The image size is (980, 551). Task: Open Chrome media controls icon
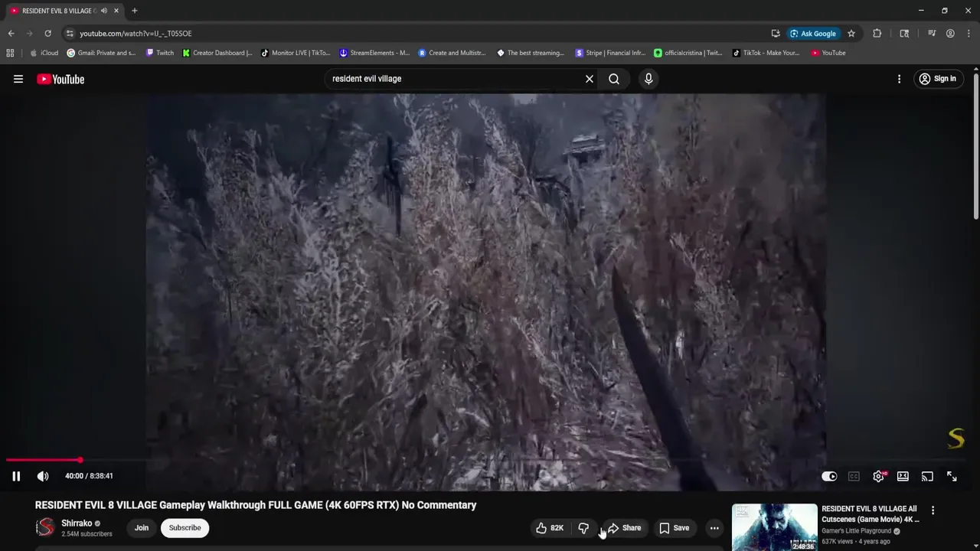(x=932, y=34)
